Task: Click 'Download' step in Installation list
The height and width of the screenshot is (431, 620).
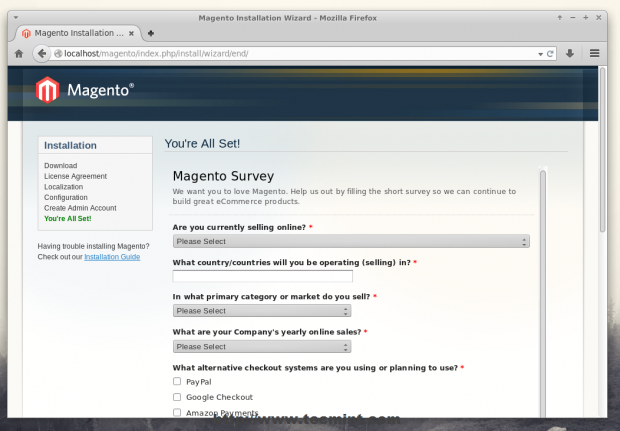Action: [60, 165]
